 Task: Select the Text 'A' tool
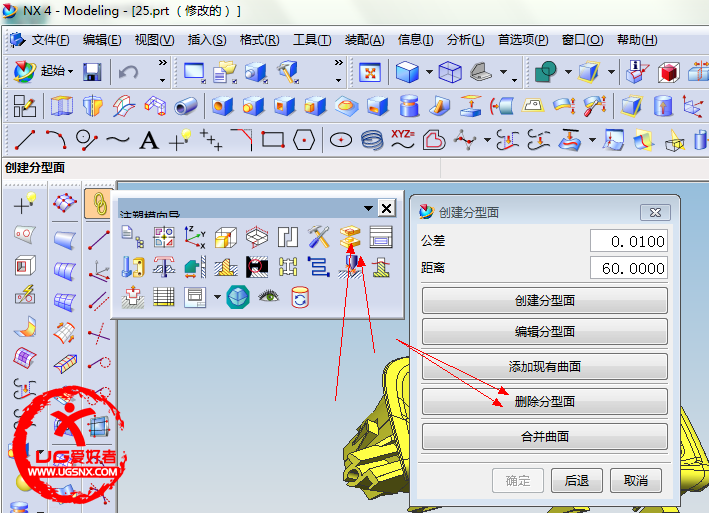(x=149, y=140)
